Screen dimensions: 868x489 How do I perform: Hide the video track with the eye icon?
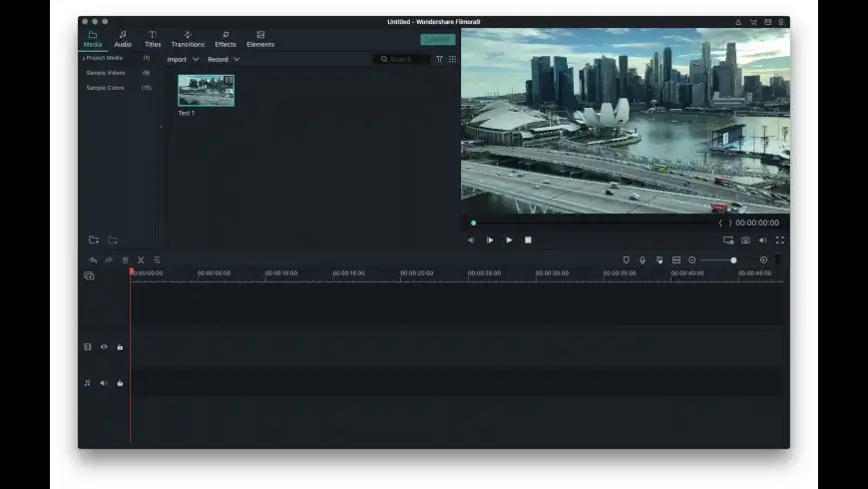point(104,347)
